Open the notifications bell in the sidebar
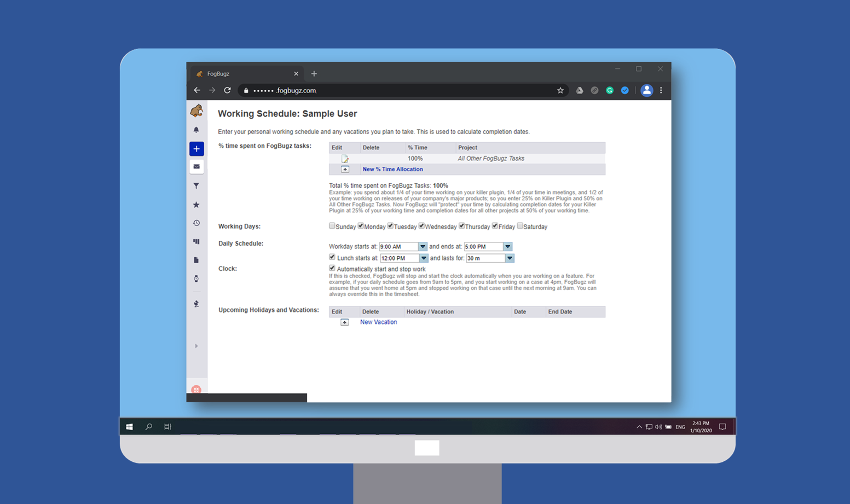The width and height of the screenshot is (850, 504). [x=196, y=130]
